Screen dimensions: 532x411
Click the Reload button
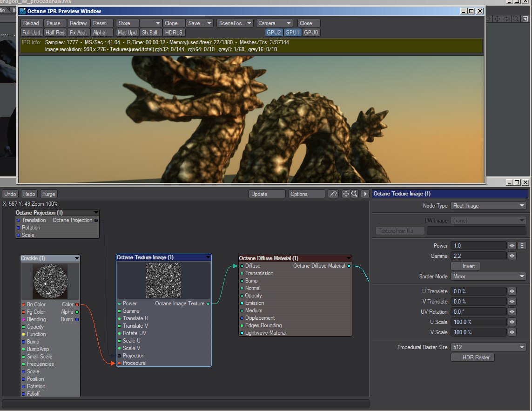click(x=31, y=23)
